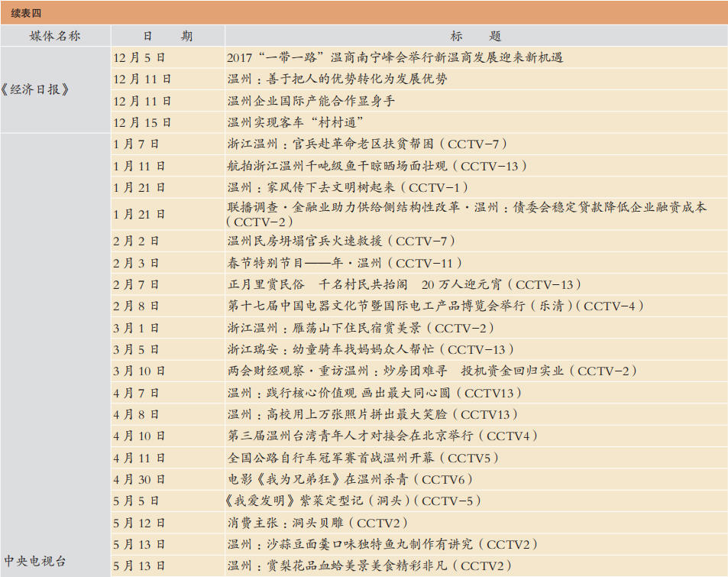Click the 温州民房坍塌官兵火速救援 title
Image resolution: width=728 pixels, height=577 pixels.
click(341, 241)
